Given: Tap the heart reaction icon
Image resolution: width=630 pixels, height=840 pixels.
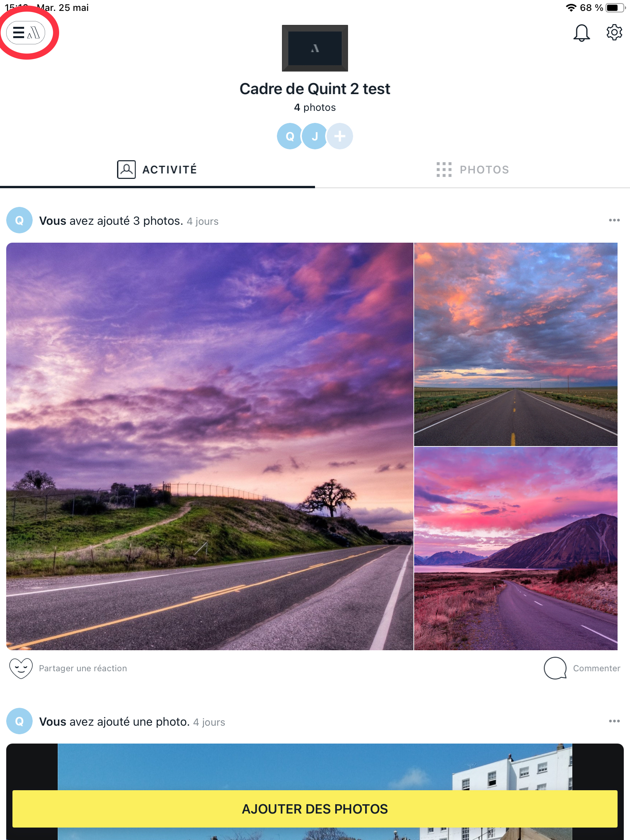Looking at the screenshot, I should pos(21,668).
